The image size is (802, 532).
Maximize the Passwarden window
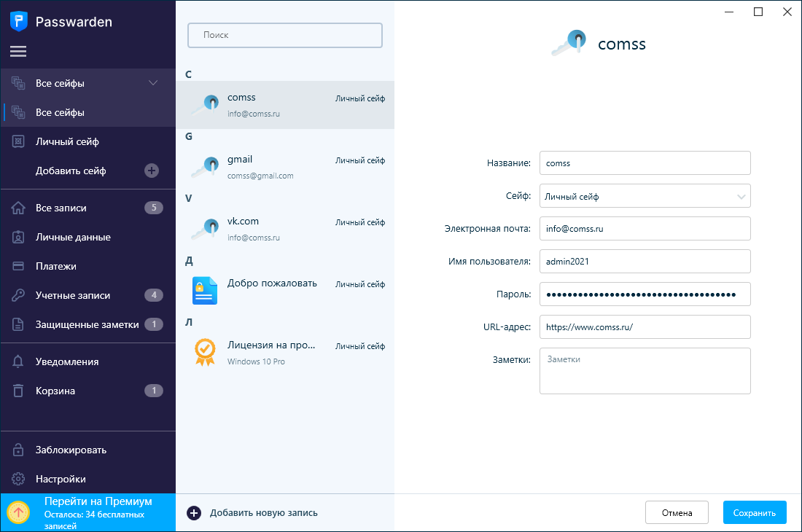[758, 12]
